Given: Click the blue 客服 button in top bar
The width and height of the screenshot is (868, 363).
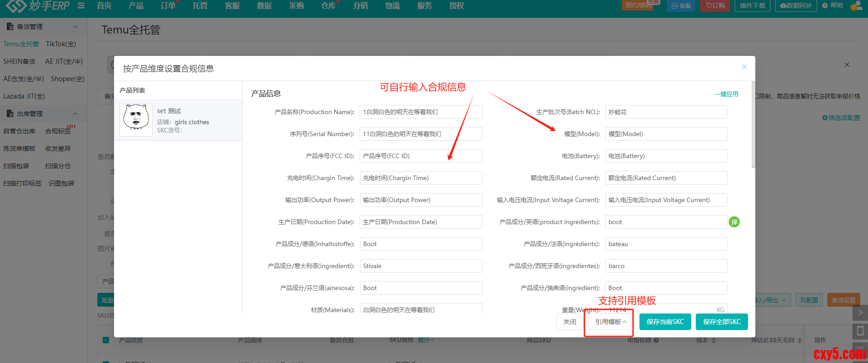Looking at the screenshot, I should [681, 5].
